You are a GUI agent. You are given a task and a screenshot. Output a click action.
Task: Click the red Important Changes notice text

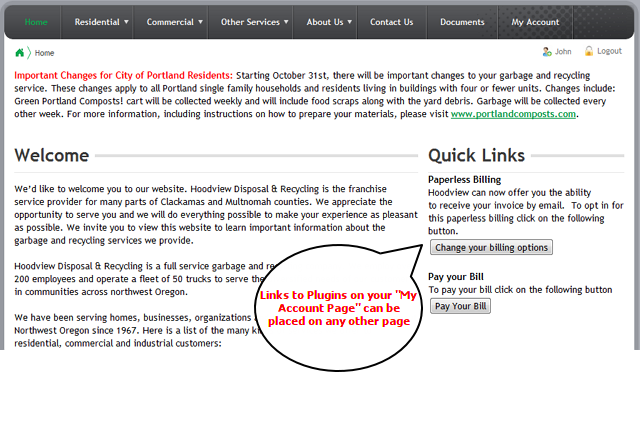[x=123, y=75]
